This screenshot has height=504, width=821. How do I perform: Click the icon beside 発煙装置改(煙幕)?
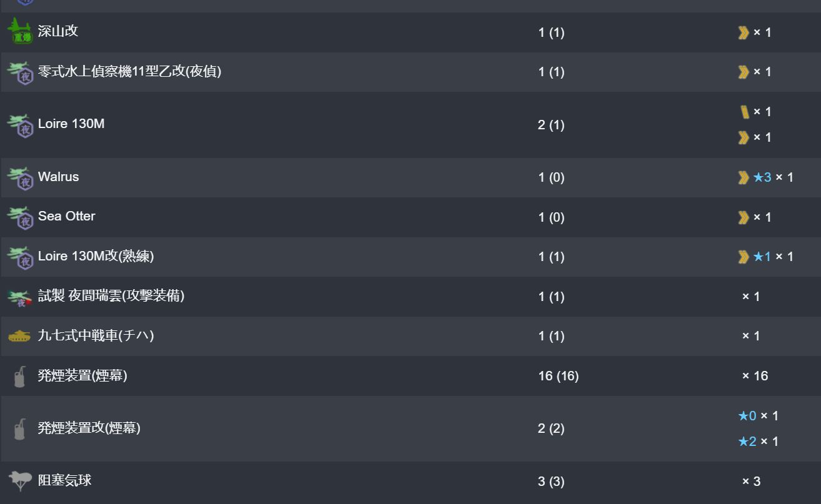point(20,428)
